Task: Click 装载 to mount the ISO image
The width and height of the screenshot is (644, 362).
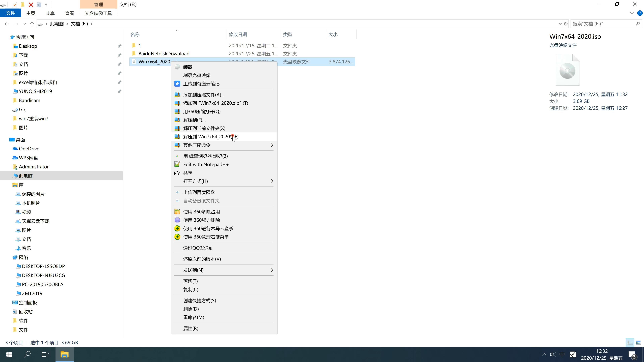Action: point(187,66)
